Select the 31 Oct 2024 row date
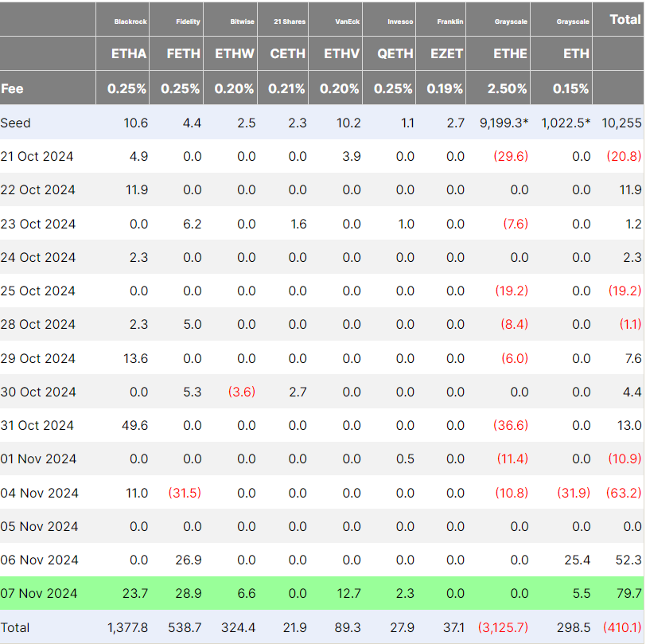646x644 pixels. coord(37,425)
